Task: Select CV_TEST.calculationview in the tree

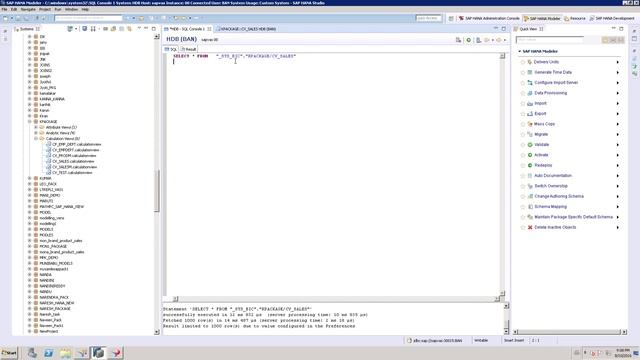Action: click(x=72, y=173)
